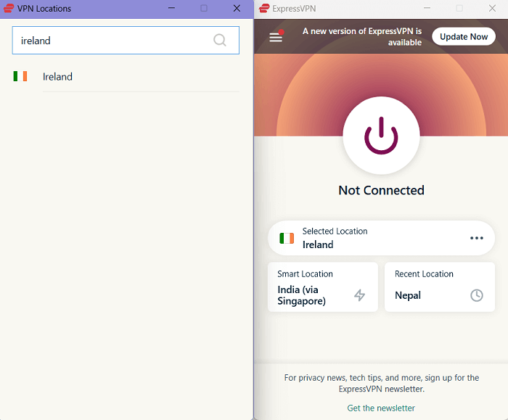Choose Ireland from the search results
Screen dimensions: 508x420
(126, 77)
